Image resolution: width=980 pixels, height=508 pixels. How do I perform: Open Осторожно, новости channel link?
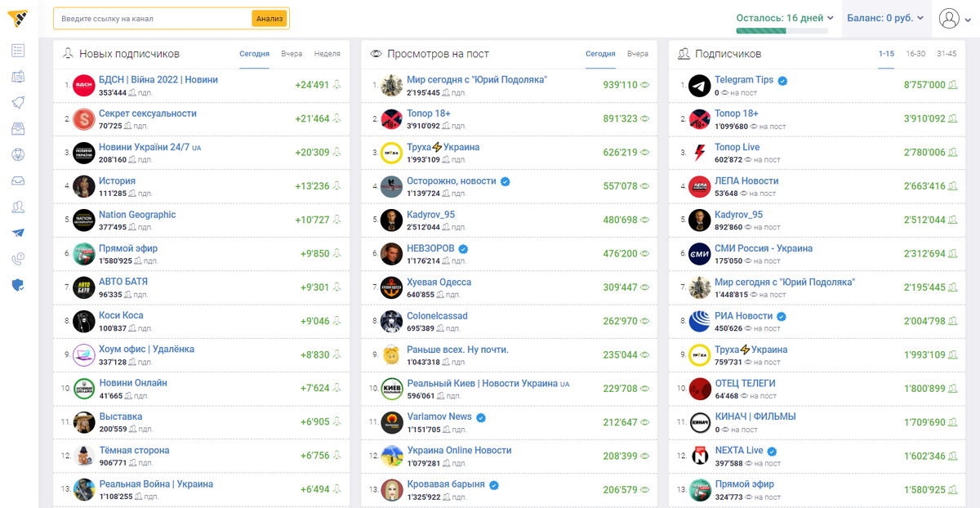point(451,181)
